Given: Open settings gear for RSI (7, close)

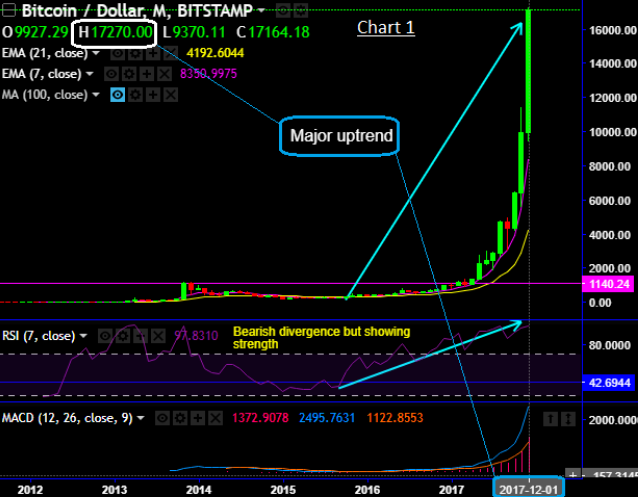Looking at the screenshot, I should click(x=123, y=336).
